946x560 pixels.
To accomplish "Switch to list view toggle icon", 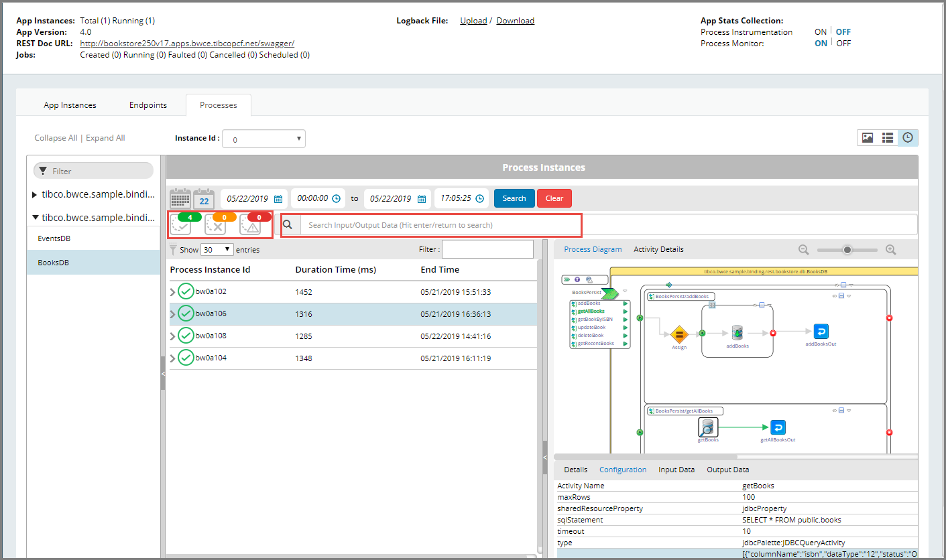I will tap(888, 138).
